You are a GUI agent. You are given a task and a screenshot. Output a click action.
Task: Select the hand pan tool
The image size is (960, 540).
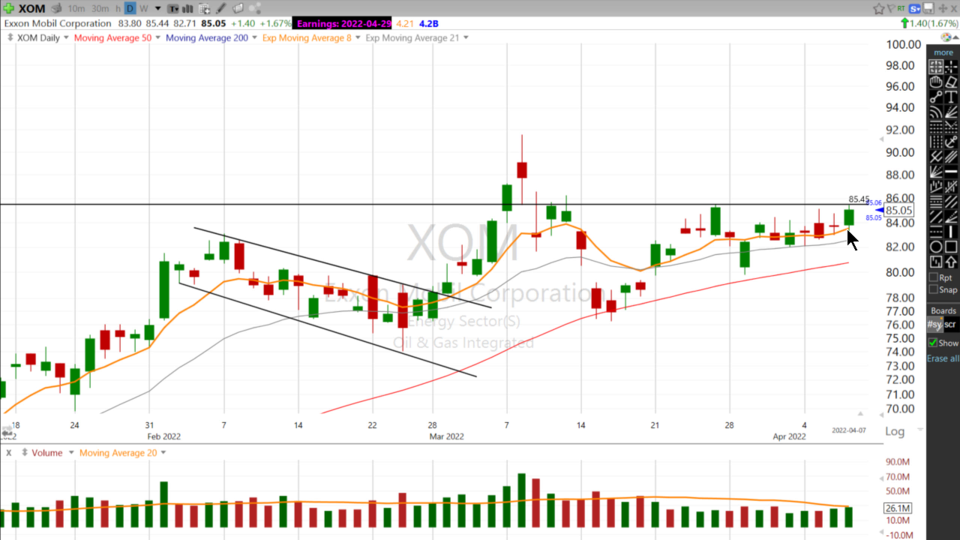pos(936,81)
